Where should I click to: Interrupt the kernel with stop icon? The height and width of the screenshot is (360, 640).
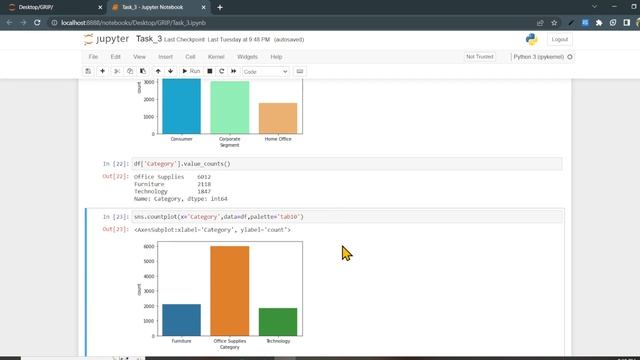210,71
